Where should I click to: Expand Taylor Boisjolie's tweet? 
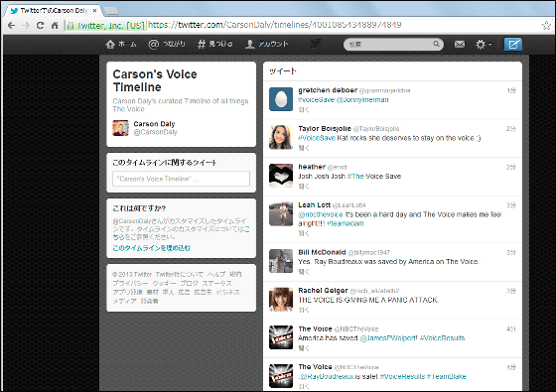tap(304, 148)
